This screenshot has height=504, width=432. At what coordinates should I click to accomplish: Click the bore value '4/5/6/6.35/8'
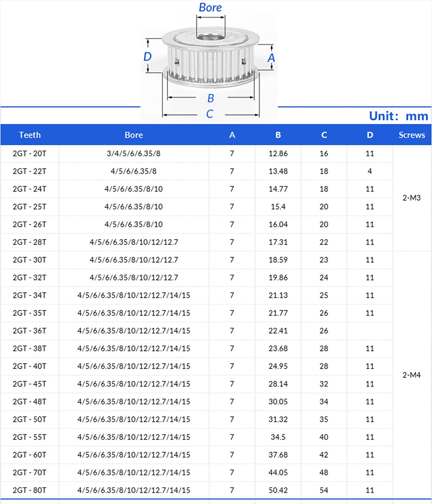click(x=134, y=171)
